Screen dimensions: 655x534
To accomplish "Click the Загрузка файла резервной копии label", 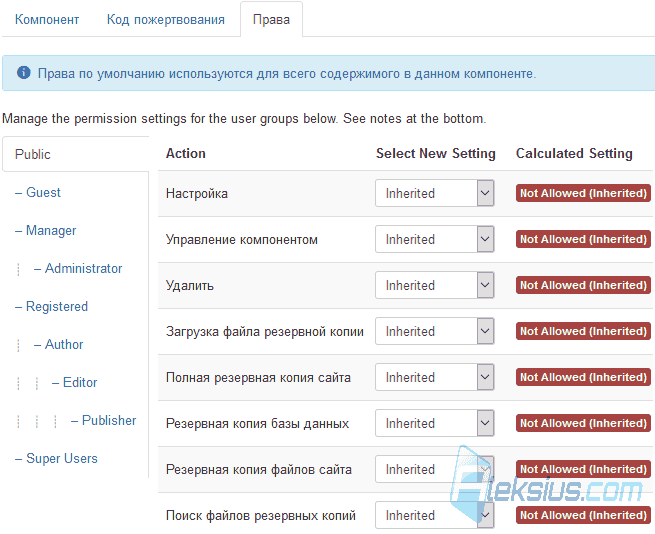I will 265,331.
